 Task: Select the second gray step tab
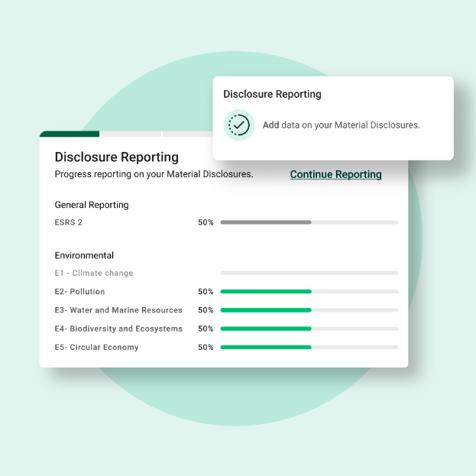coord(130,134)
